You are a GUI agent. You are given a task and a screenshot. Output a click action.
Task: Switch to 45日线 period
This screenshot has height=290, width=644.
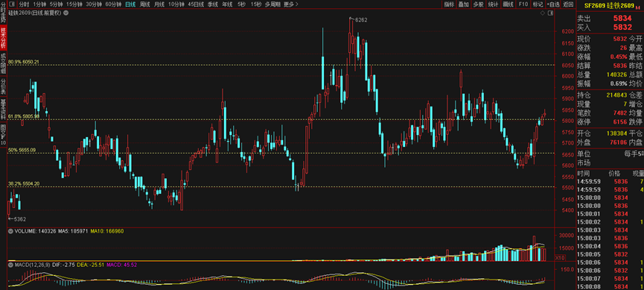(196, 4)
